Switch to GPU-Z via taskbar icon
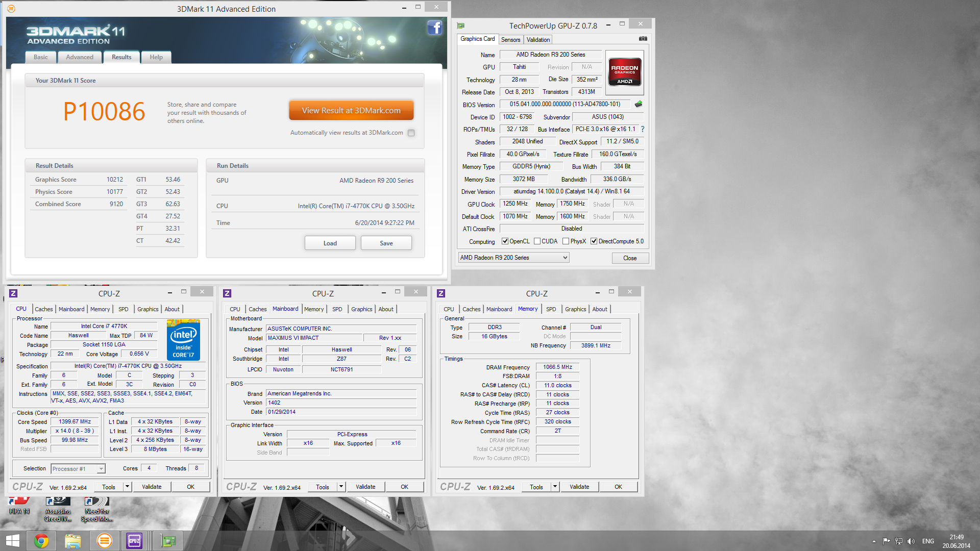 pyautogui.click(x=168, y=541)
